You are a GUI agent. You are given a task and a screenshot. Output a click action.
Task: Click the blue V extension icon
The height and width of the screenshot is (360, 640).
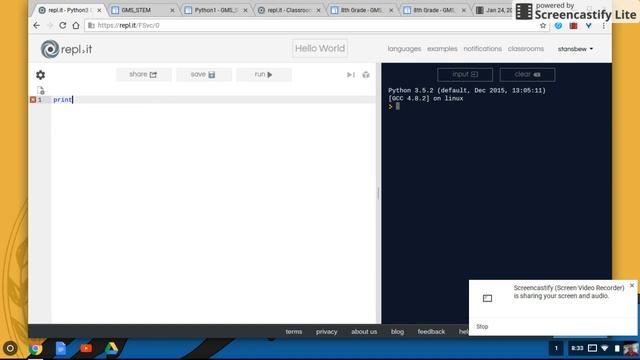point(589,25)
